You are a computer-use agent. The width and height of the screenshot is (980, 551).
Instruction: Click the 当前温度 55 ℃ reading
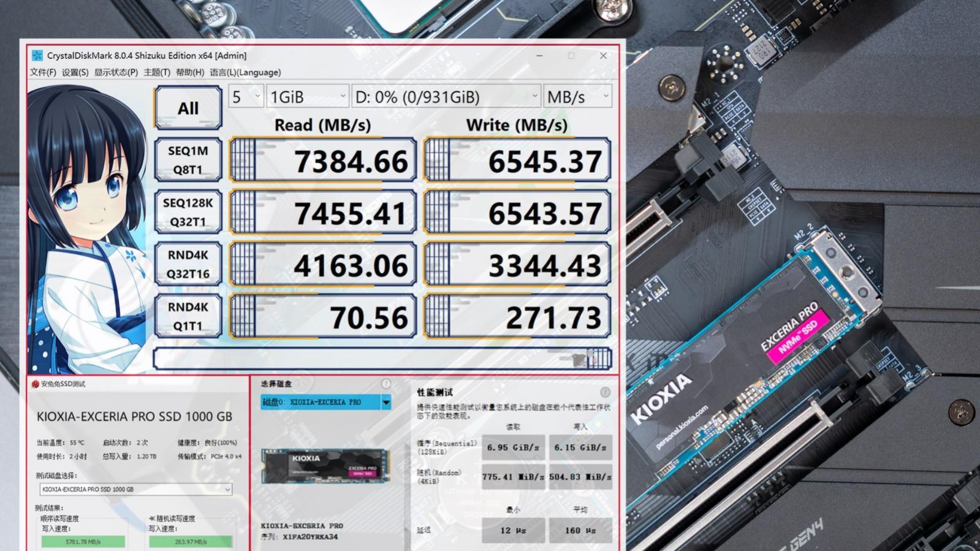pos(61,443)
